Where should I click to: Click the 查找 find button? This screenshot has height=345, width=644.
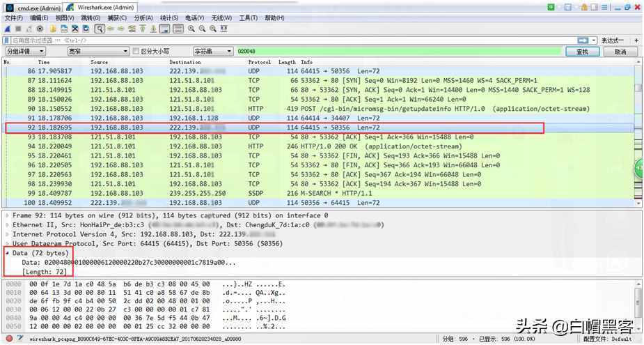point(583,52)
